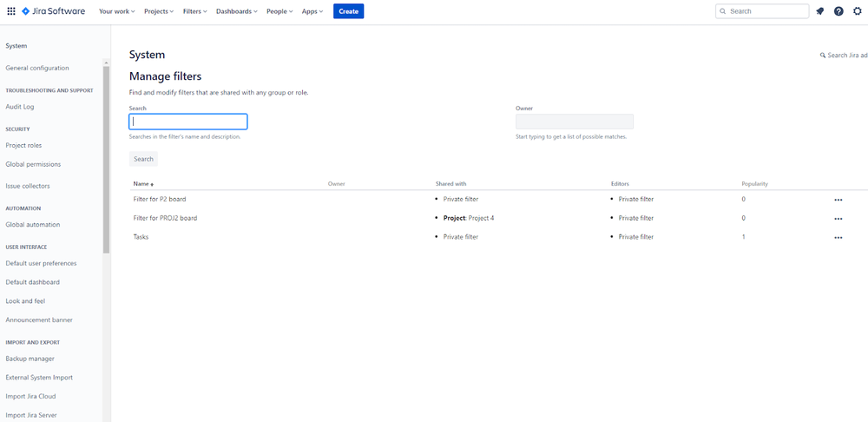Open Project roles in sidebar
The image size is (868, 422).
coord(23,145)
